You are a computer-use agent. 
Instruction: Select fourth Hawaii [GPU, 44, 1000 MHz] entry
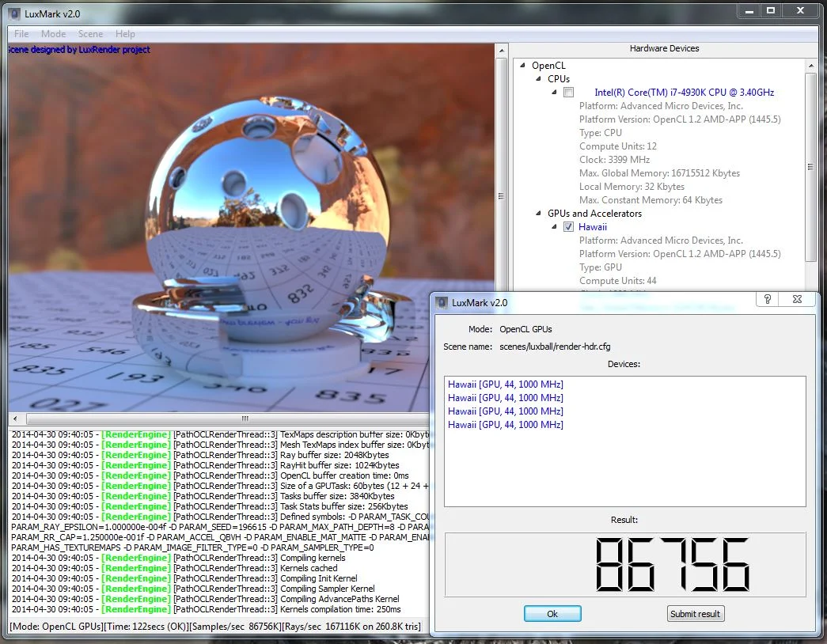505,425
